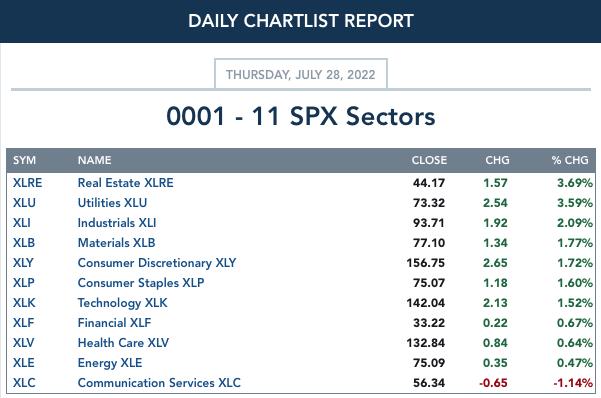The height and width of the screenshot is (398, 601).
Task: Open Consumer Staples XLP link
Action: 141,283
